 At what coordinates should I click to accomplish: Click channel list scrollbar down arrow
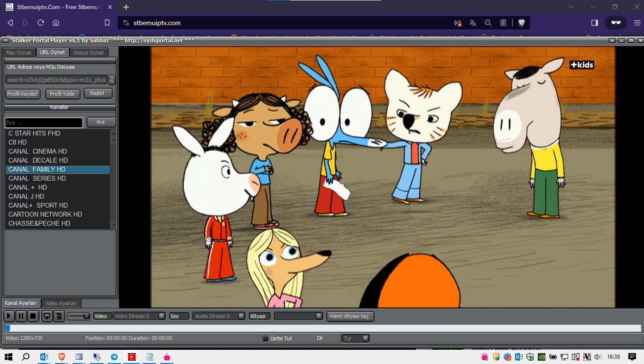click(x=113, y=225)
